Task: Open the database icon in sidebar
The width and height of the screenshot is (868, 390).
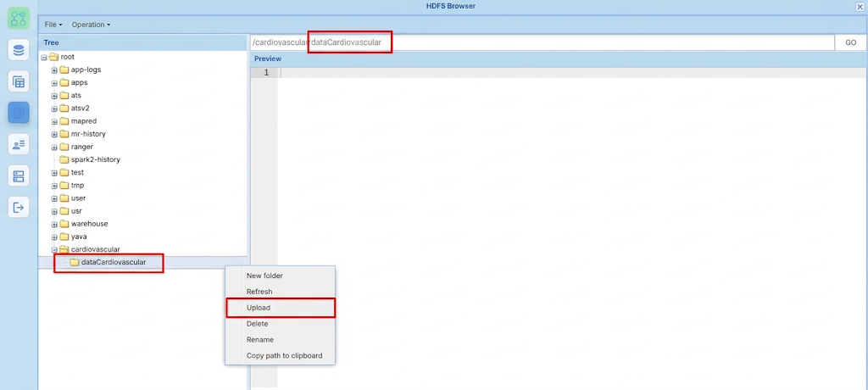Action: click(x=19, y=50)
